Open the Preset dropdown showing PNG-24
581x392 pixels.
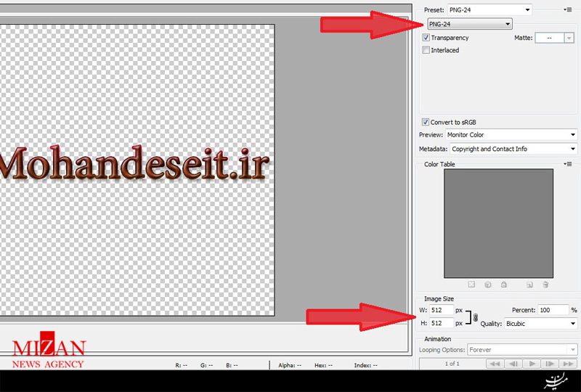pos(489,10)
